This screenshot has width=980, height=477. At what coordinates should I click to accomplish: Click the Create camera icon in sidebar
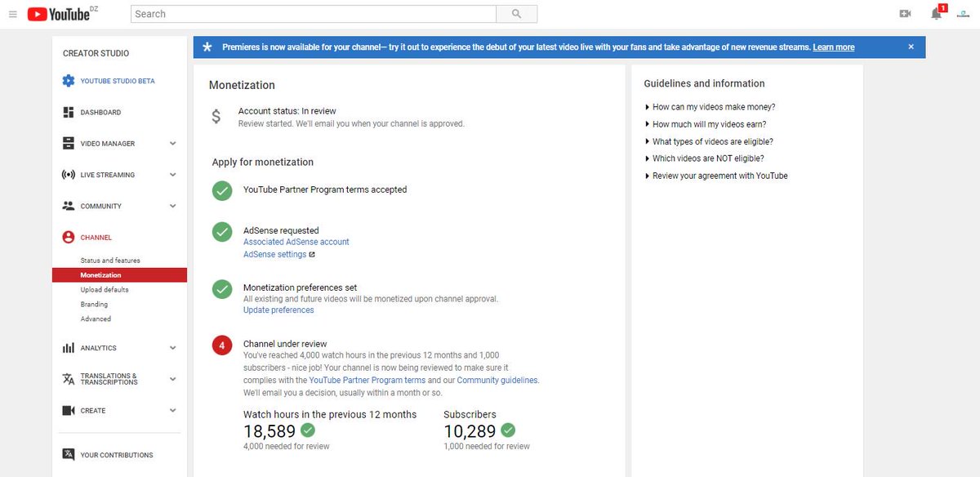click(69, 410)
